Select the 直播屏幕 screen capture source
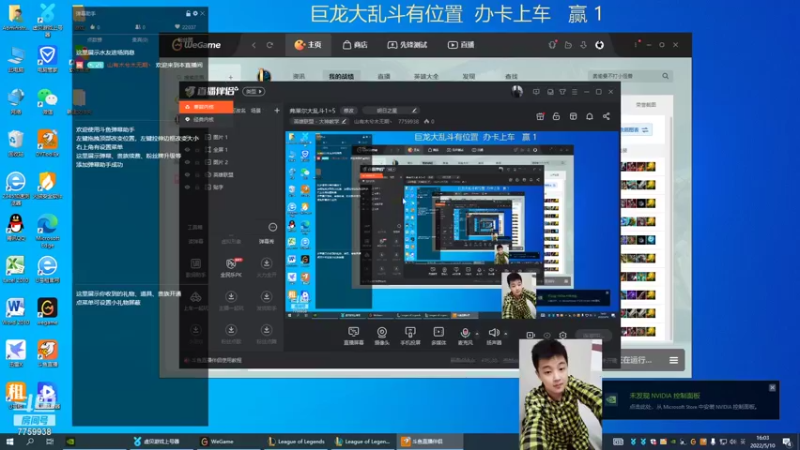 coord(353,336)
